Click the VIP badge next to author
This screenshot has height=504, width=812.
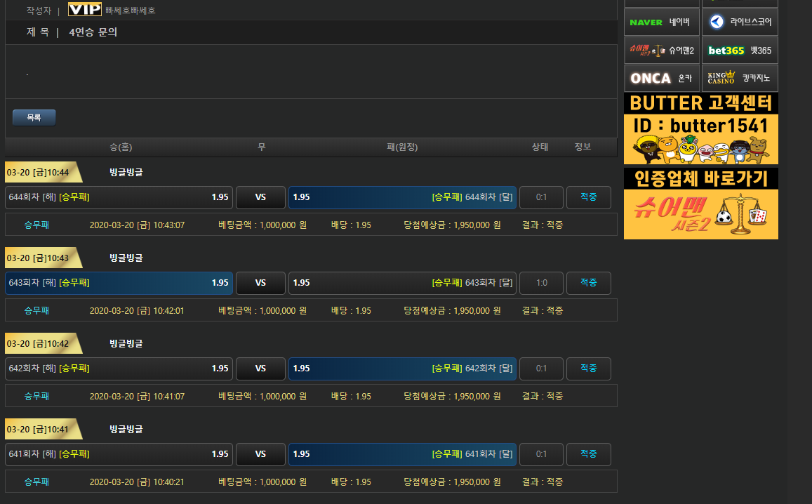(x=84, y=9)
